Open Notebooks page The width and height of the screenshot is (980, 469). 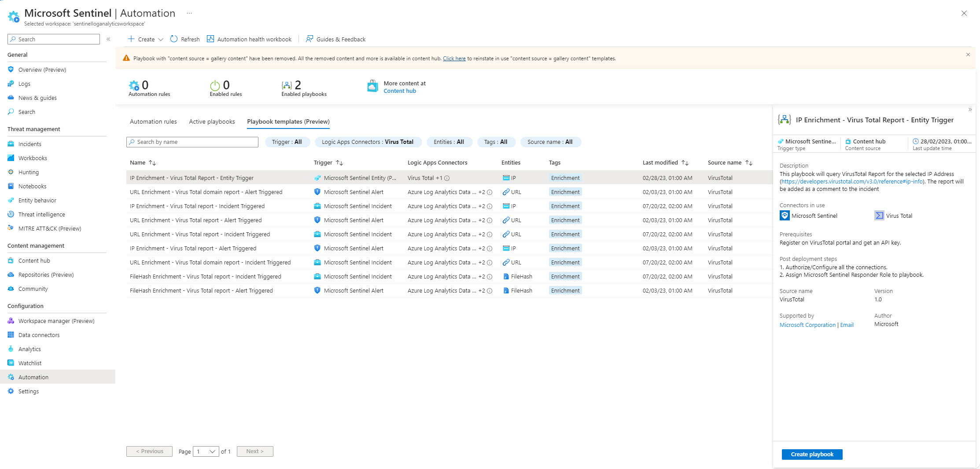click(x=32, y=186)
